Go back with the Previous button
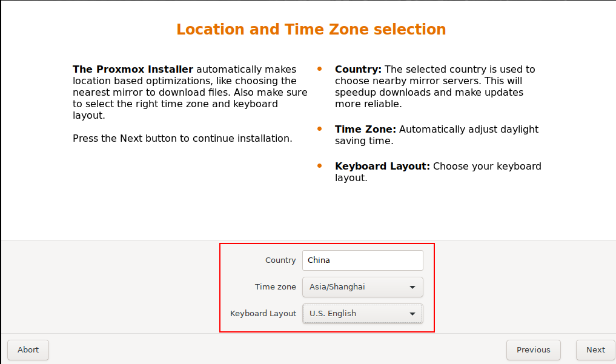 pos(533,349)
